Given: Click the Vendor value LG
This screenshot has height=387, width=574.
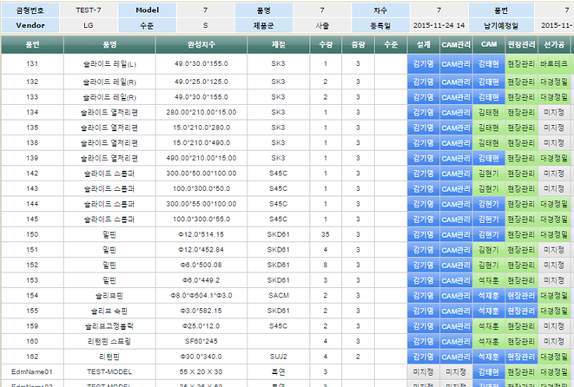Looking at the screenshot, I should click(x=88, y=26).
